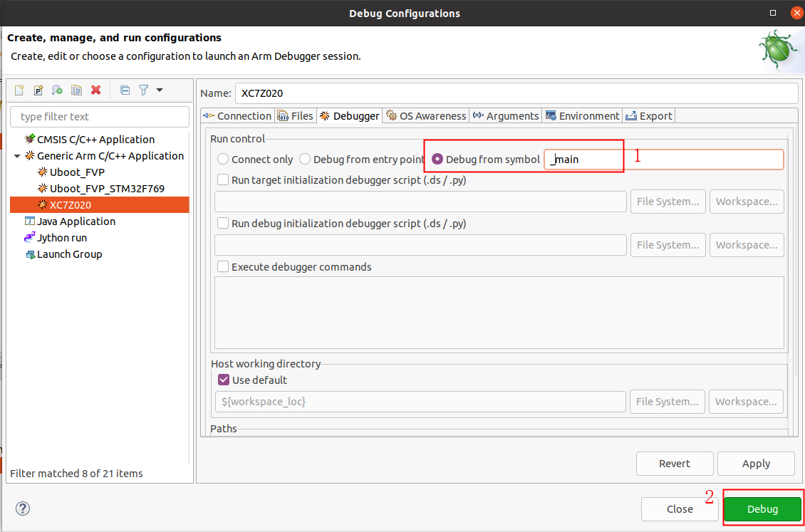805x532 pixels.
Task: Toggle the Use default working directory checkbox
Action: (224, 380)
